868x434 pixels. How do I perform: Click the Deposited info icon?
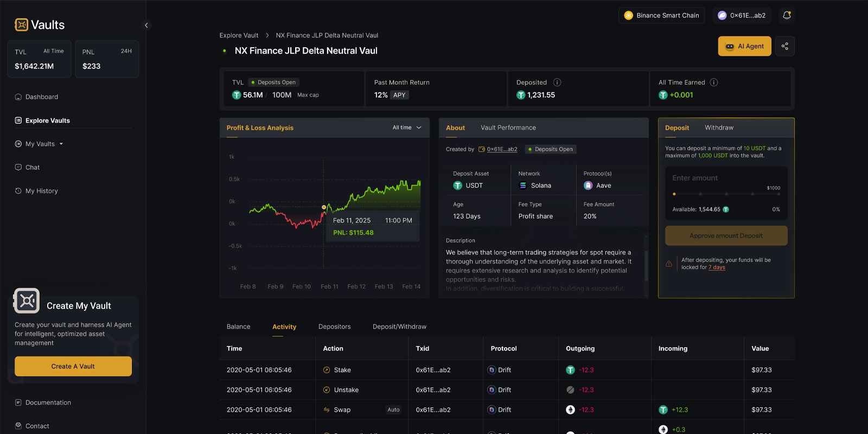pos(557,82)
